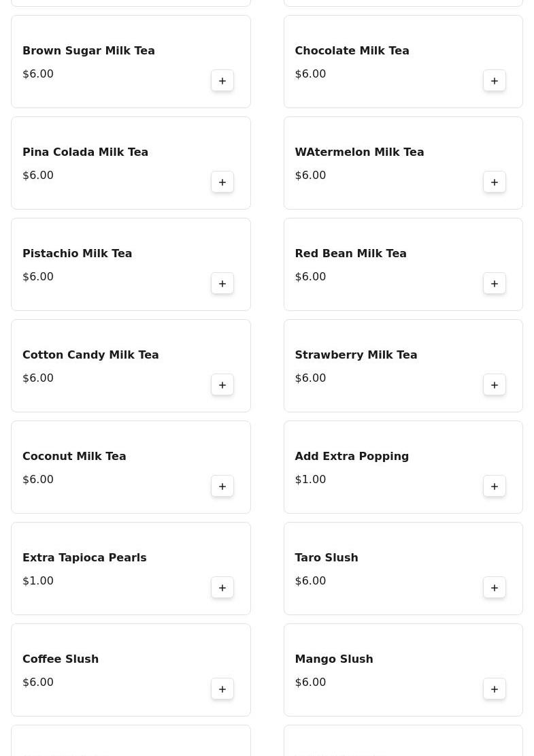Image resolution: width=534 pixels, height=756 pixels.
Task: Add Chocolate Milk Tea to cart
Action: [x=495, y=81]
